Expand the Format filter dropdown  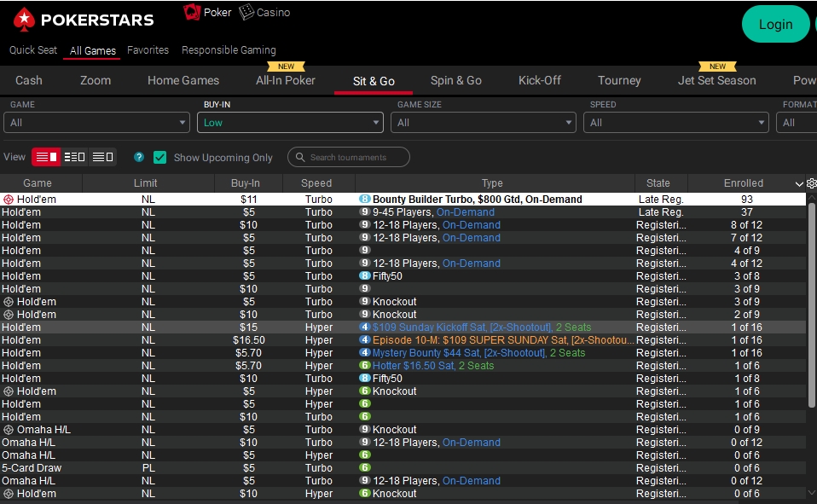[x=797, y=123]
